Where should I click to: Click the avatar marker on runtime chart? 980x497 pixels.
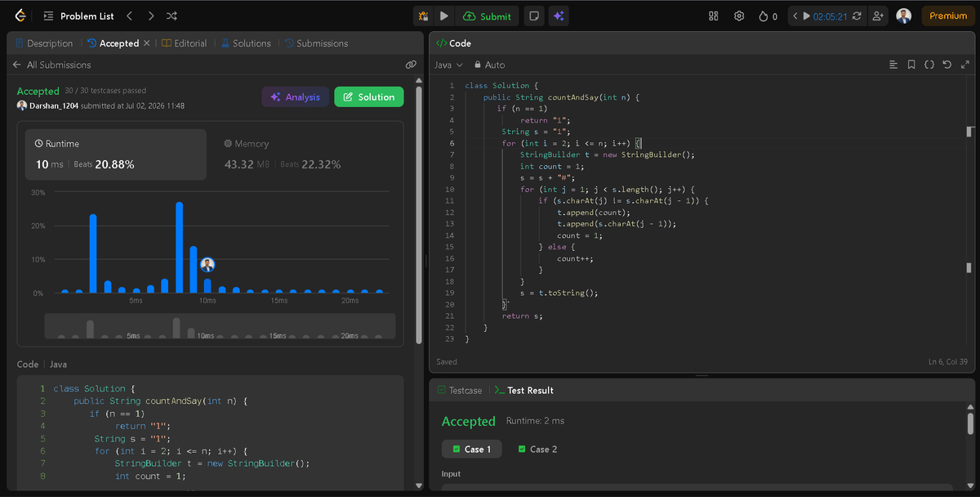pyautogui.click(x=207, y=265)
